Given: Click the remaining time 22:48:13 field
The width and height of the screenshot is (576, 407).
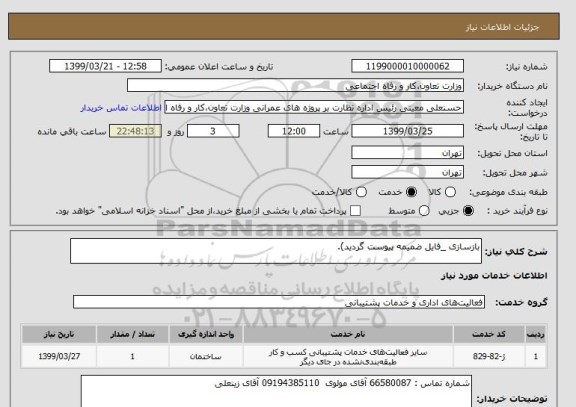Looking at the screenshot, I should click(136, 131).
